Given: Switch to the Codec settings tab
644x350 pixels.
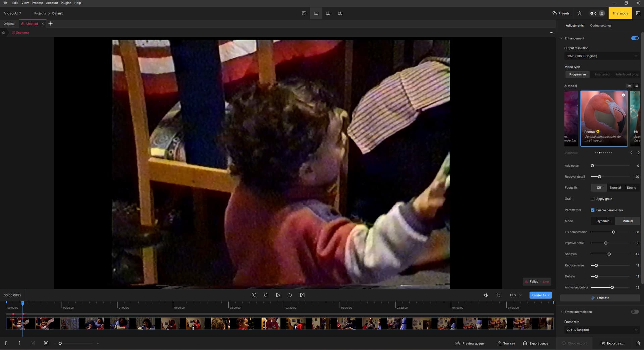Looking at the screenshot, I should (x=601, y=25).
